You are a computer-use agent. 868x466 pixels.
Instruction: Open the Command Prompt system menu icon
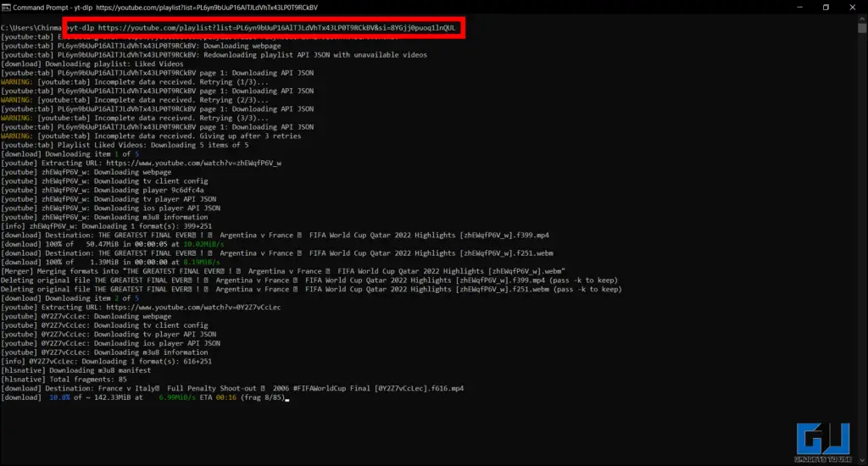6,7
